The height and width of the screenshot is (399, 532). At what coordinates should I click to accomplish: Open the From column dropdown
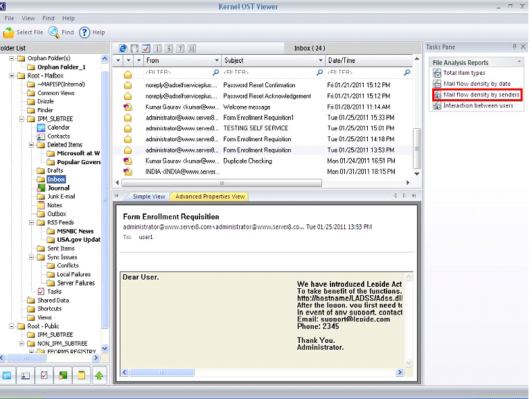(217, 60)
